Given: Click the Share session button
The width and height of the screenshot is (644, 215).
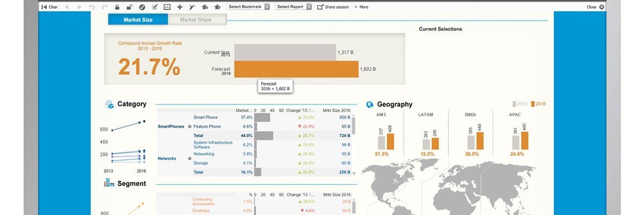Looking at the screenshot, I should 333,7.
